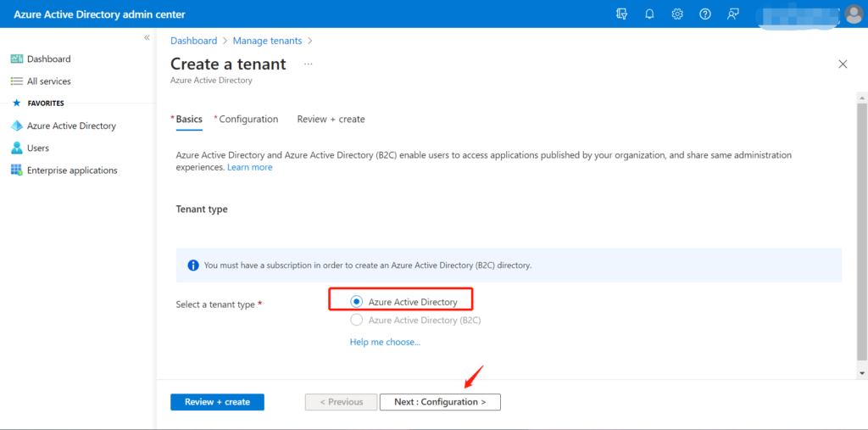The image size is (868, 430).
Task: Click the Favorites star icon
Action: pyautogui.click(x=17, y=103)
